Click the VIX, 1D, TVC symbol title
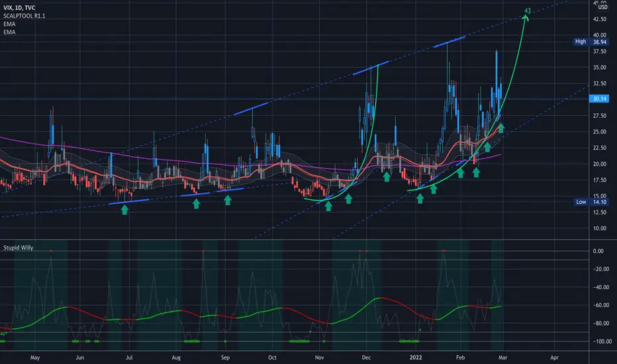Image resolution: width=617 pixels, height=364 pixels. [19, 8]
